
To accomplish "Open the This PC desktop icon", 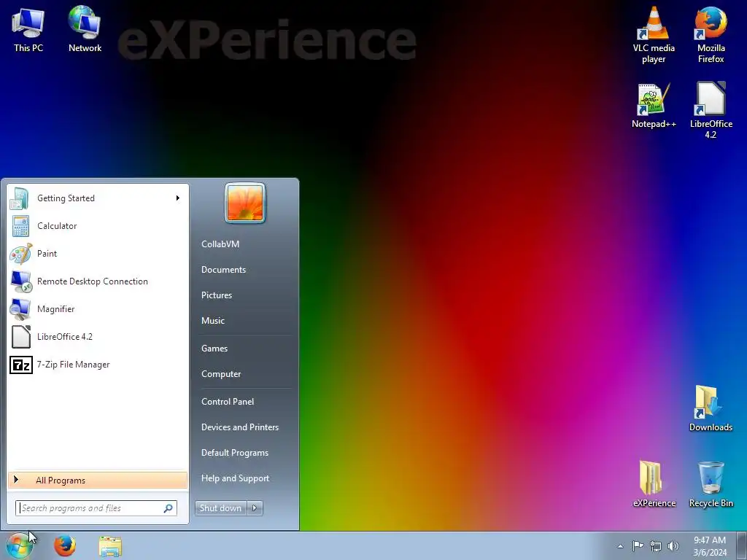I will 28,28.
